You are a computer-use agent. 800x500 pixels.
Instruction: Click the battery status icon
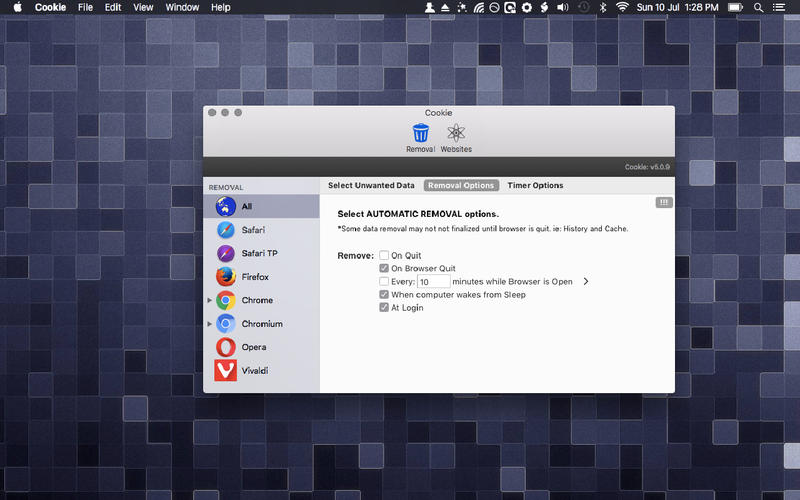735,7
